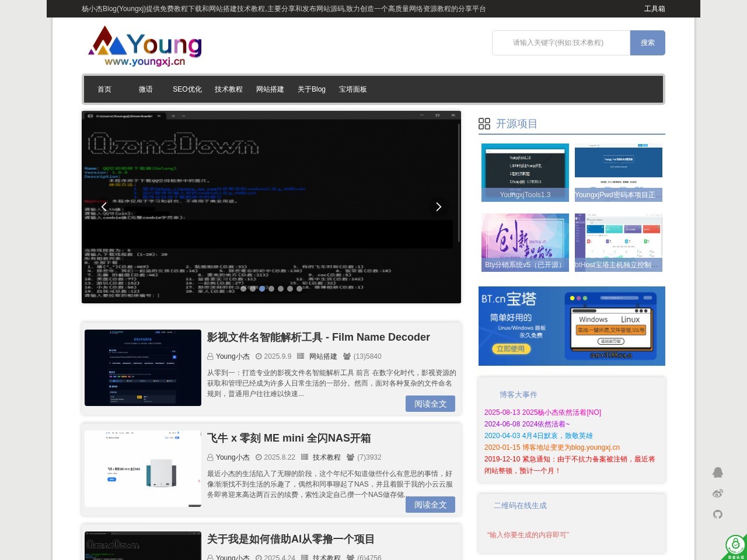Open event 2020-04-03 4月4日默哀
Image resolution: width=747 pixels, height=560 pixels.
tap(539, 436)
